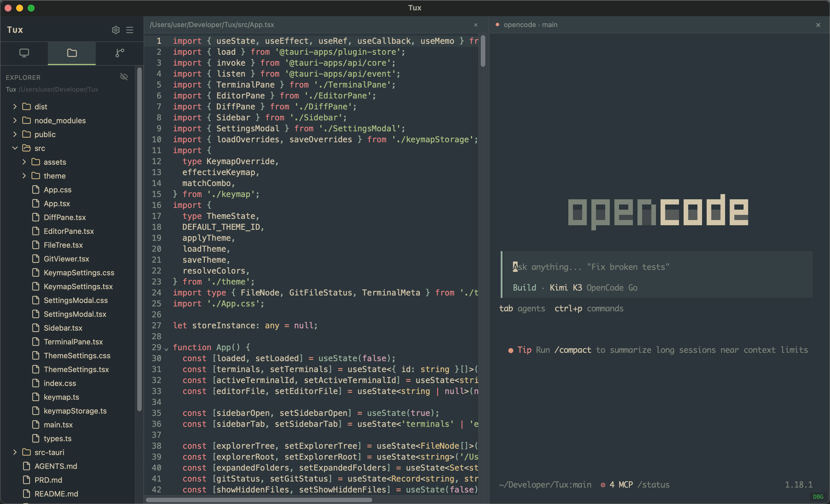Open ThemeSettings.css in the file tree
Viewport: 830px width, 504px height.
tap(77, 355)
